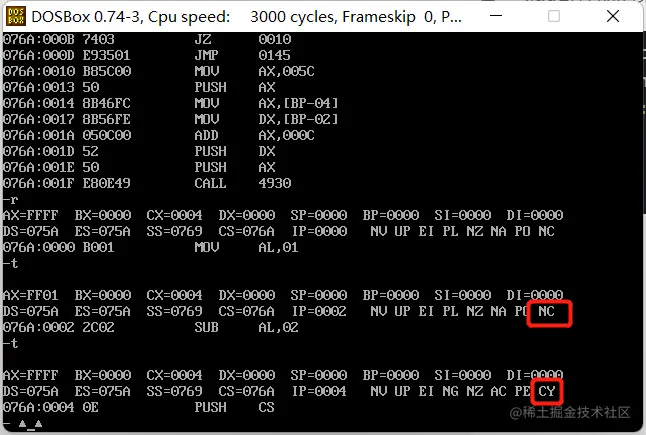Click IP=0004 register value
Screen dimensions: 646x435
click(319, 391)
